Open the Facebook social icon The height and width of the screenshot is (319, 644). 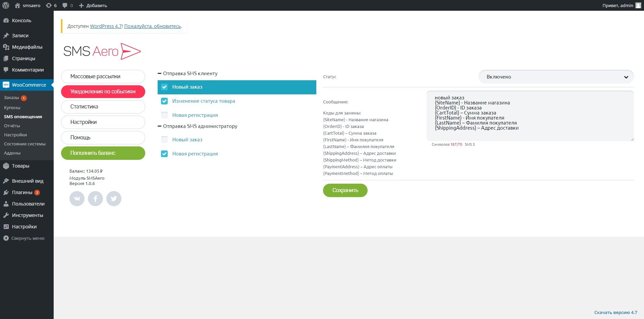tap(95, 198)
